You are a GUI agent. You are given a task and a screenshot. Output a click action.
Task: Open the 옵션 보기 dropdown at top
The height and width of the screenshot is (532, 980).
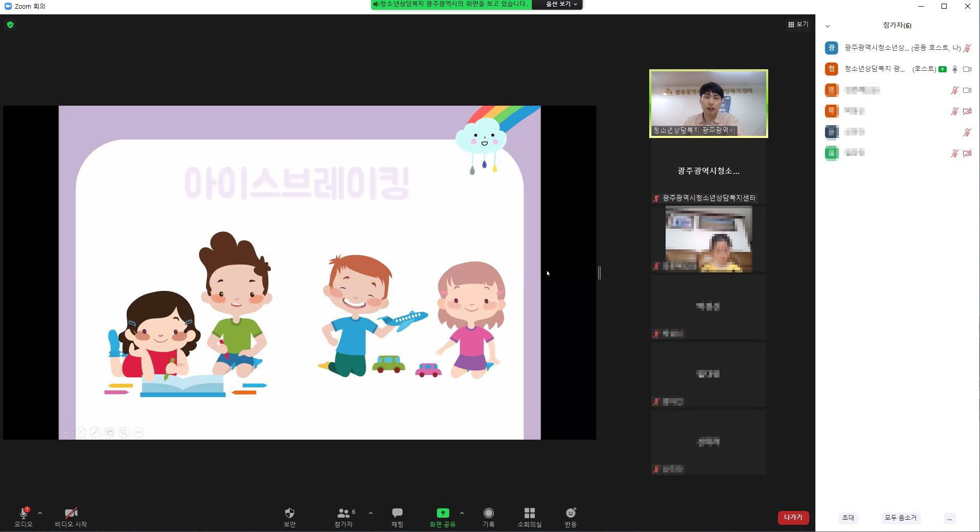click(561, 4)
